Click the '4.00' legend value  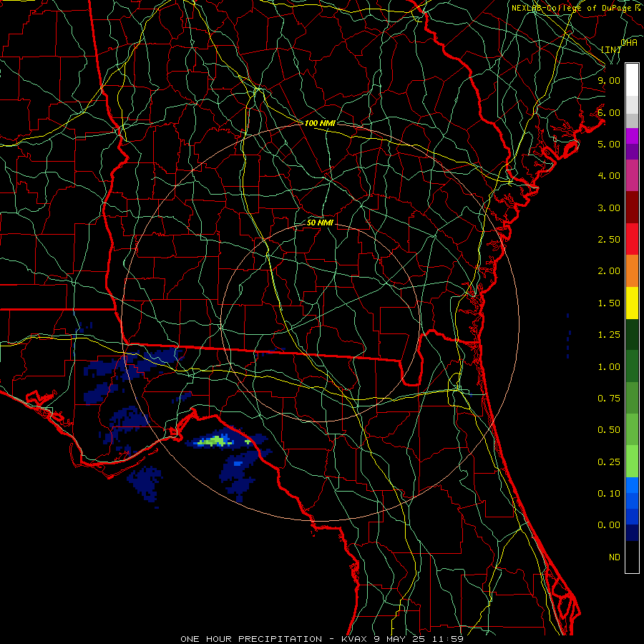(x=609, y=176)
